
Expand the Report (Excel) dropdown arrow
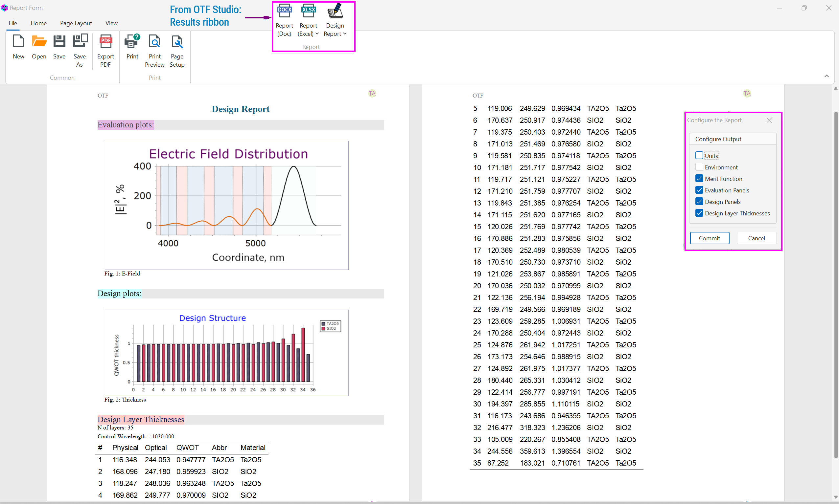click(317, 33)
